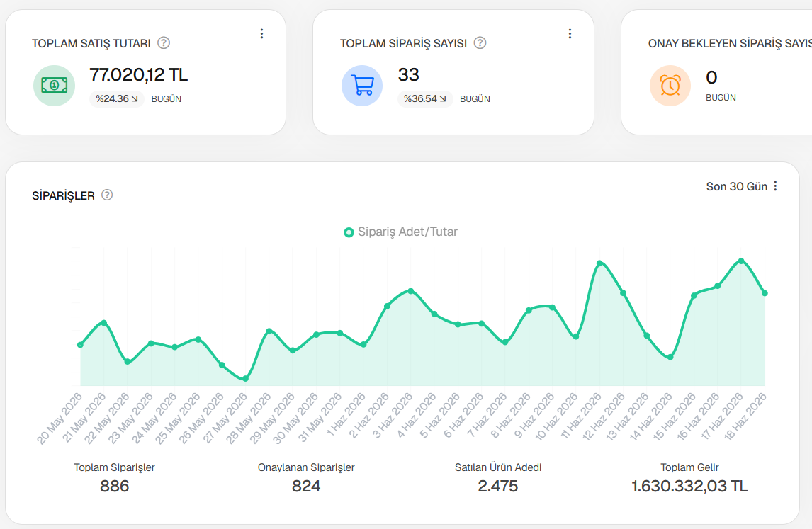Open help for Siparişler chart
812x529 pixels.
(107, 195)
